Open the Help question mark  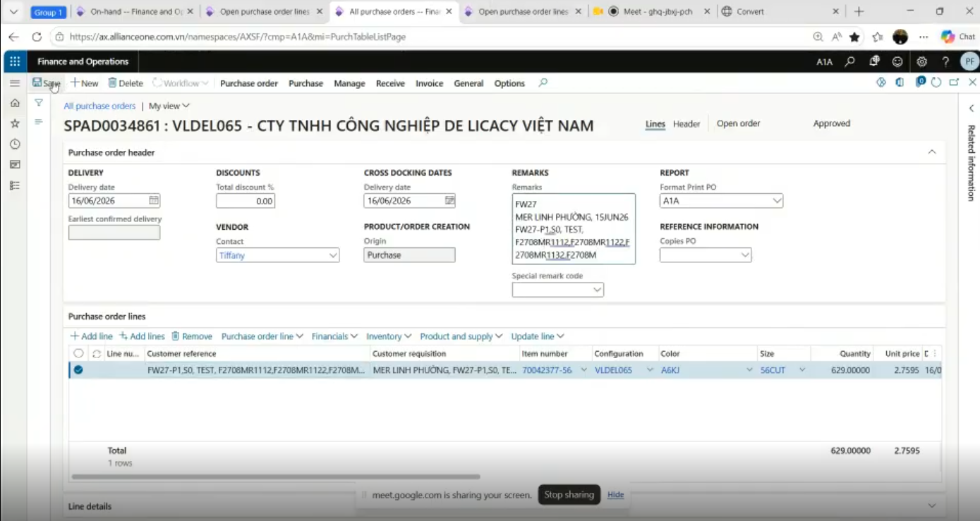945,61
